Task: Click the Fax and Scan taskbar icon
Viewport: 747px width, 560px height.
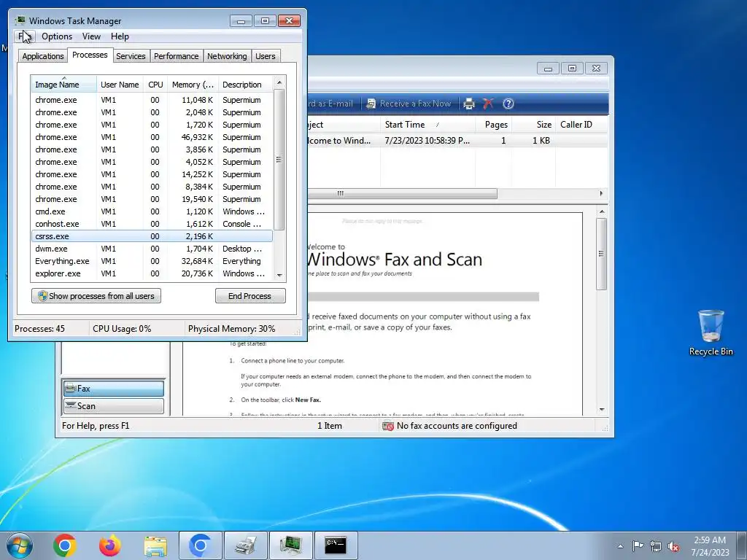Action: coord(246,545)
